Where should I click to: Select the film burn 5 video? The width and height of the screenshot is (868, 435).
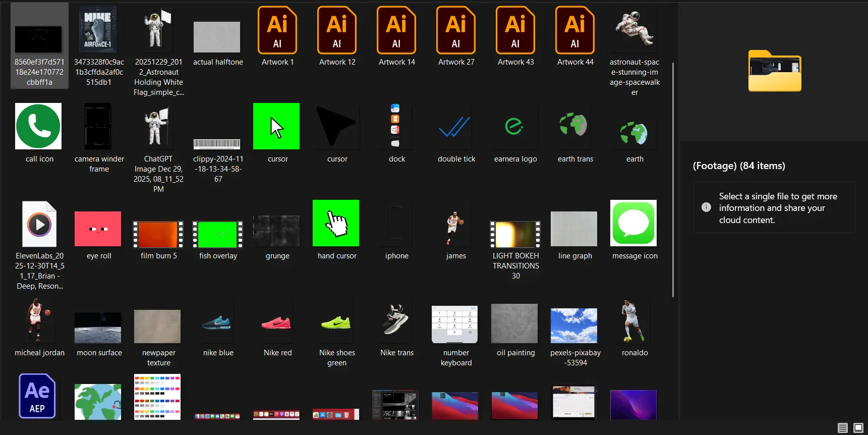tap(158, 234)
